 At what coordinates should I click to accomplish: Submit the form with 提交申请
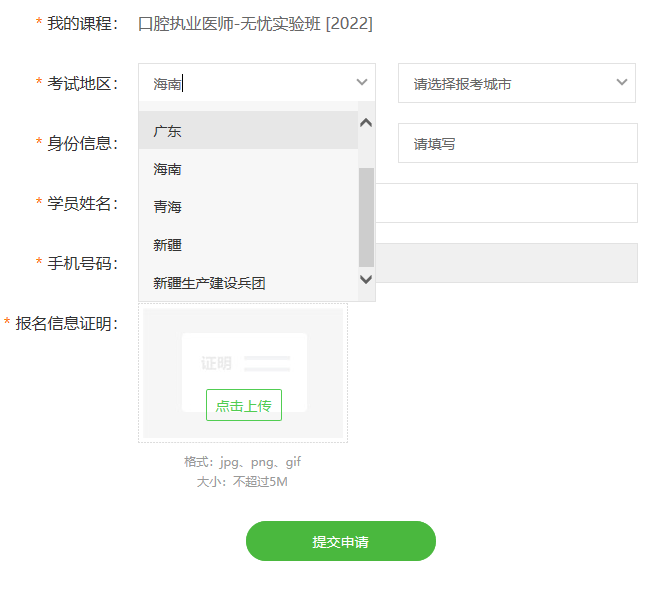coord(340,541)
